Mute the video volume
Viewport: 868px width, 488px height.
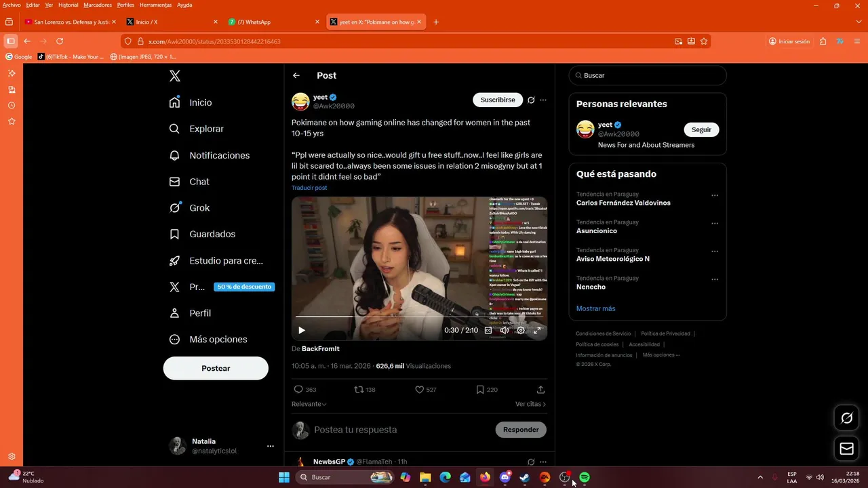(505, 330)
